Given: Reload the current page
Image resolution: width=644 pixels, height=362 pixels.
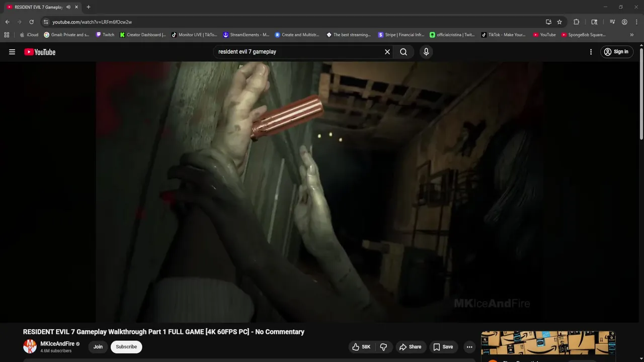Looking at the screenshot, I should click(31, 22).
